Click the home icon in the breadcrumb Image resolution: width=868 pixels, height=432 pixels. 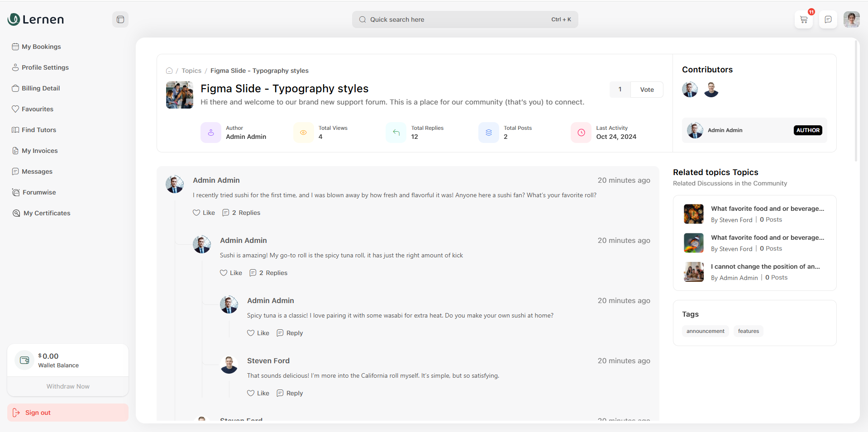pyautogui.click(x=169, y=71)
